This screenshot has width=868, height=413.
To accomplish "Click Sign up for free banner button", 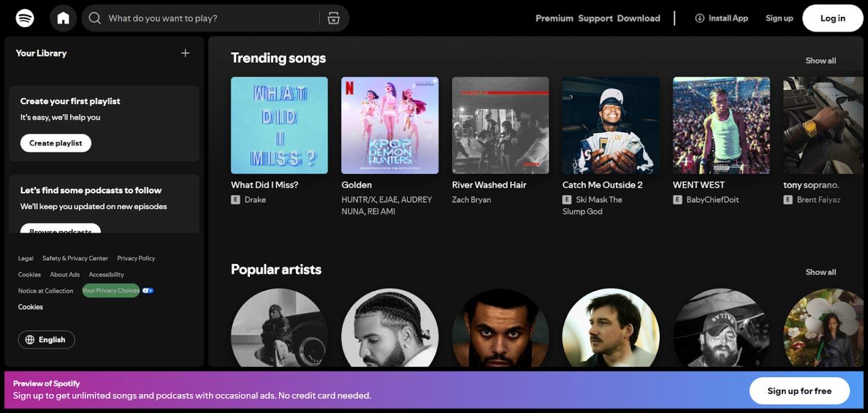I will [x=799, y=390].
